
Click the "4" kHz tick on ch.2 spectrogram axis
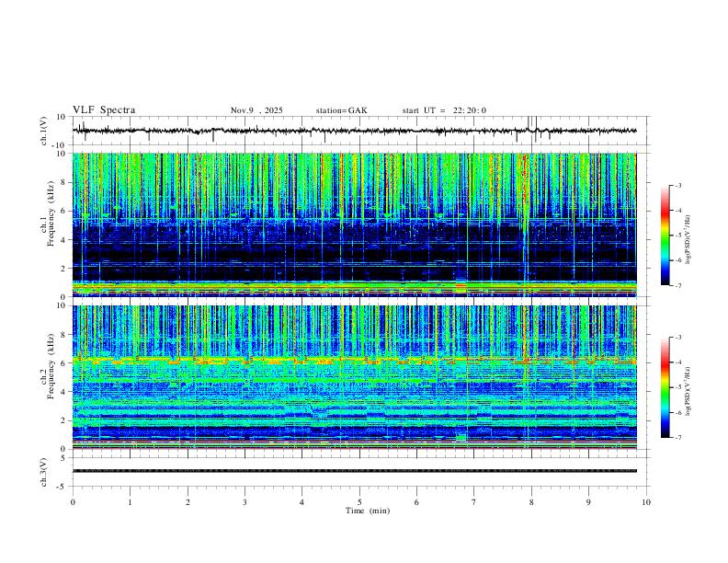tap(64, 392)
